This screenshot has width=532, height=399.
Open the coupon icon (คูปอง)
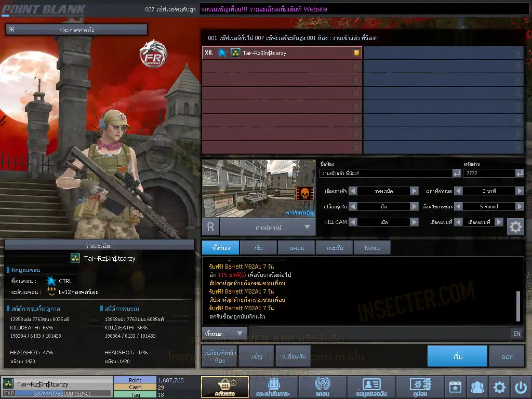point(420,387)
